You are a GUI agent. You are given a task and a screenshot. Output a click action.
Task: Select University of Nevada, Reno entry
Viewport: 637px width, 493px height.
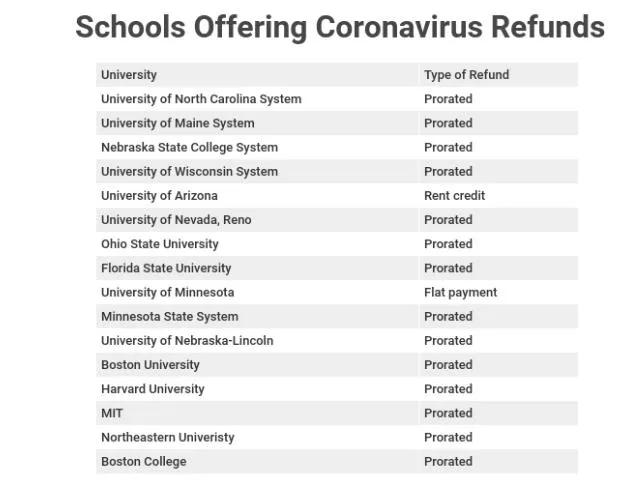pyautogui.click(x=176, y=220)
